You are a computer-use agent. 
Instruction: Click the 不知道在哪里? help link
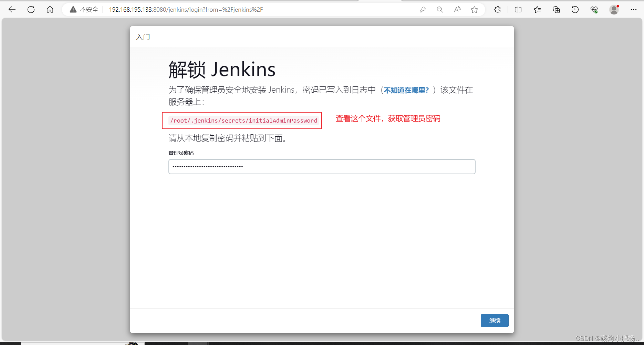(x=406, y=90)
